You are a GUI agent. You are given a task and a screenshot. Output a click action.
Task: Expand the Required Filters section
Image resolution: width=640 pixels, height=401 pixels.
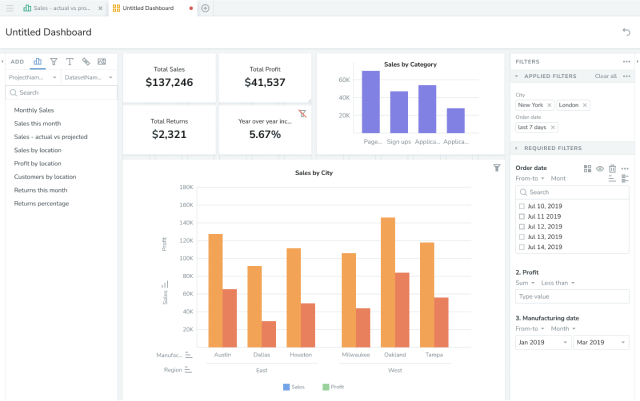click(x=518, y=148)
